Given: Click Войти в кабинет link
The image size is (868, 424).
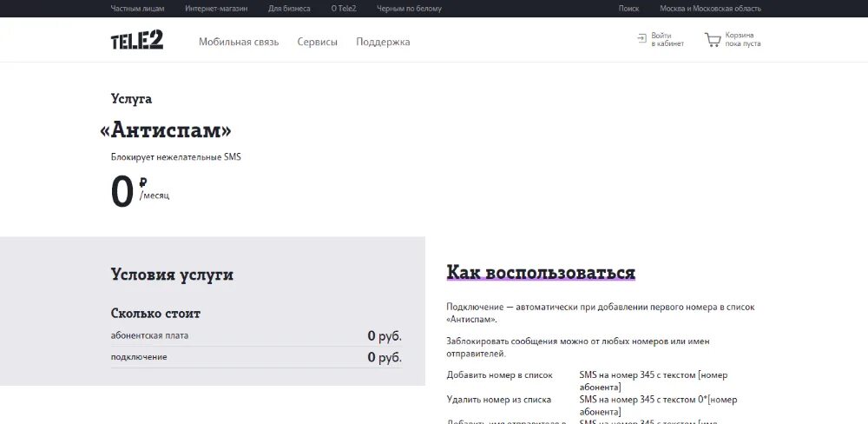Looking at the screenshot, I should pyautogui.click(x=667, y=39).
